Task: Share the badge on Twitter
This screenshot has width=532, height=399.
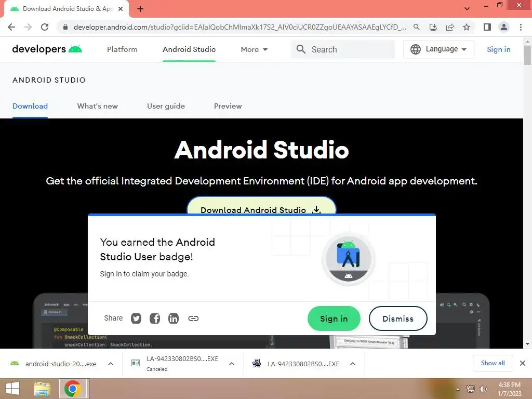Action: point(136,318)
